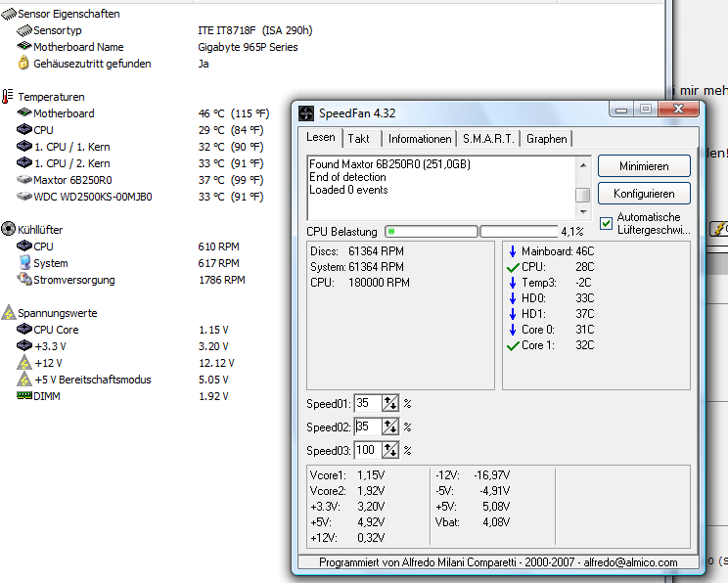Click the 'Gigabyte 965P Series' value
Image resolution: width=728 pixels, height=583 pixels.
click(248, 47)
